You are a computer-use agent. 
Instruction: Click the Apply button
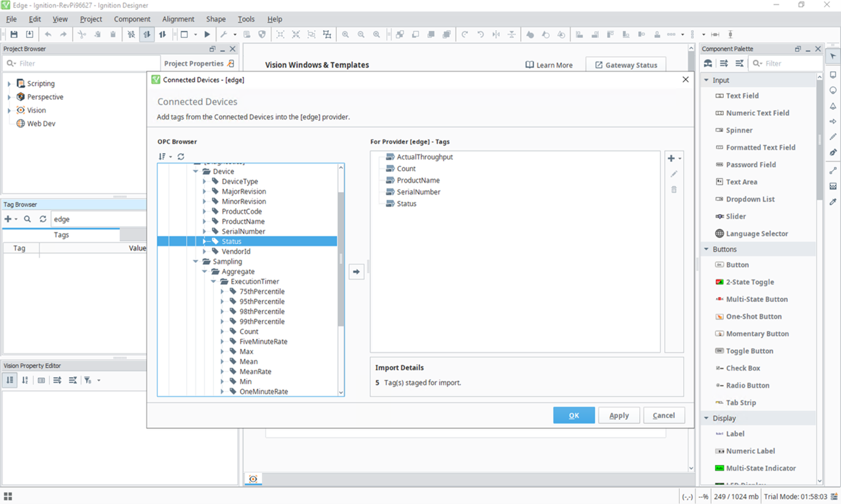(x=618, y=416)
